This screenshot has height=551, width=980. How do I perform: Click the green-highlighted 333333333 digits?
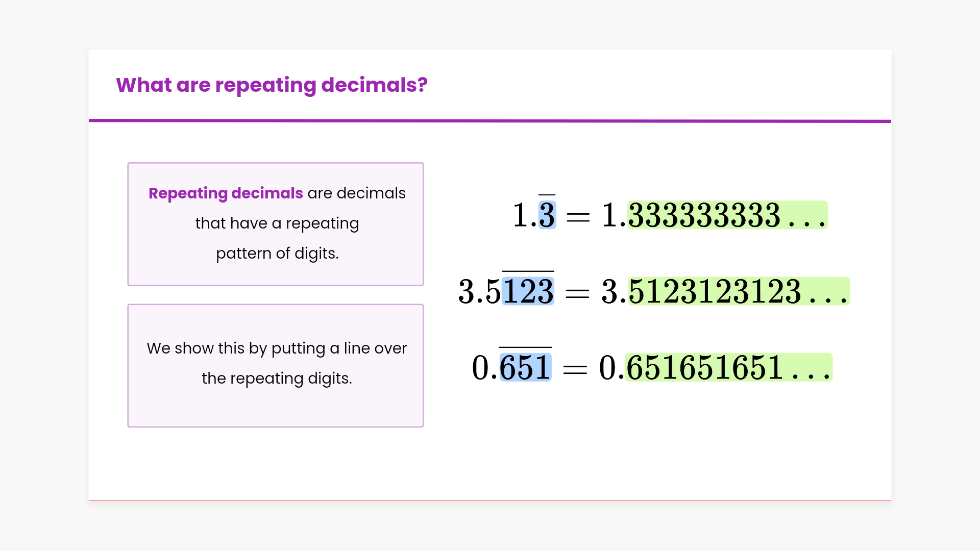704,215
